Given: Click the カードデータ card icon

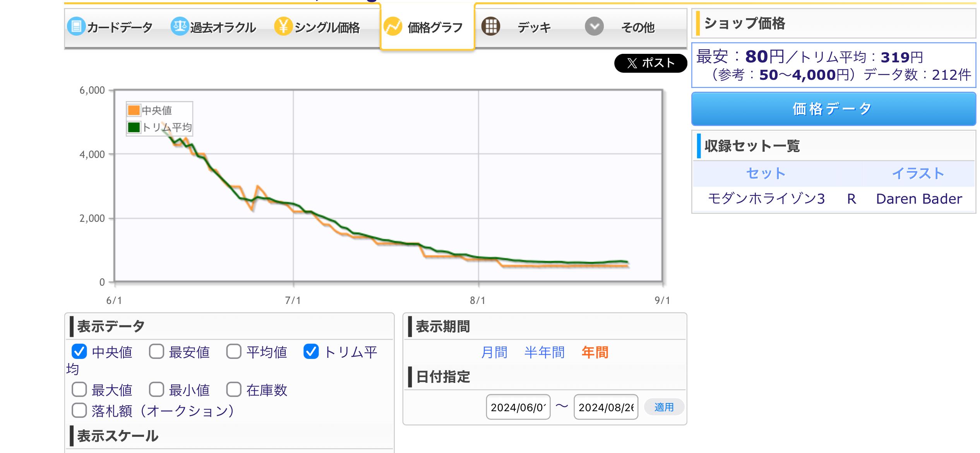Looking at the screenshot, I should tap(76, 27).
